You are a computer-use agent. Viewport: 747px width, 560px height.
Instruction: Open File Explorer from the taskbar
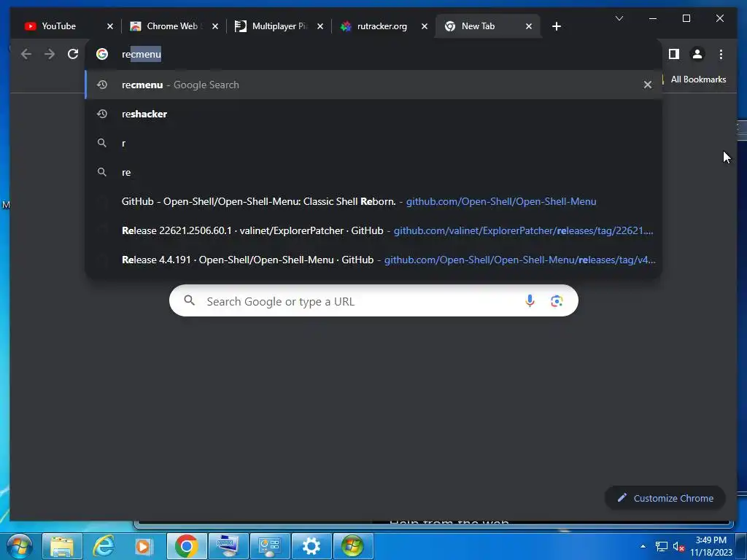62,545
